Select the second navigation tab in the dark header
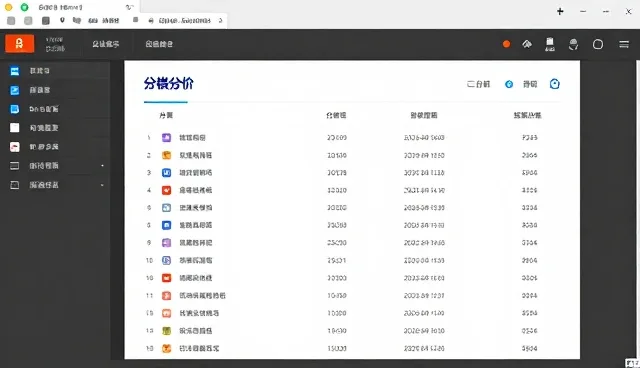640x368 pixels. (159, 44)
